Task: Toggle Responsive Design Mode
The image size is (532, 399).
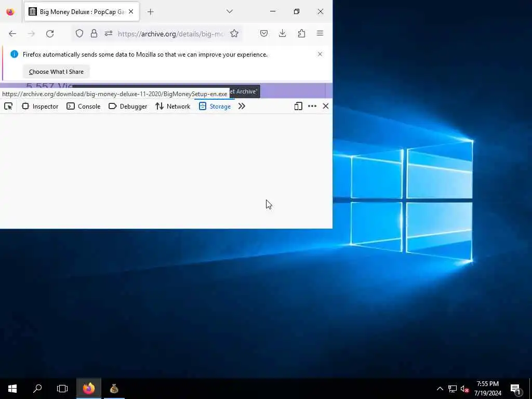Action: point(298,106)
